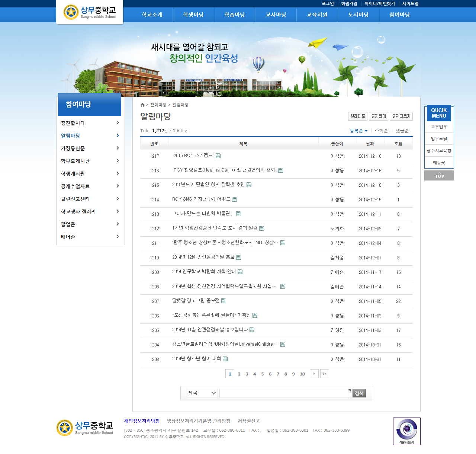Expand 칭찬합시다 sidebar chevron
Viewport: 476px width, 454px height.
[118, 123]
